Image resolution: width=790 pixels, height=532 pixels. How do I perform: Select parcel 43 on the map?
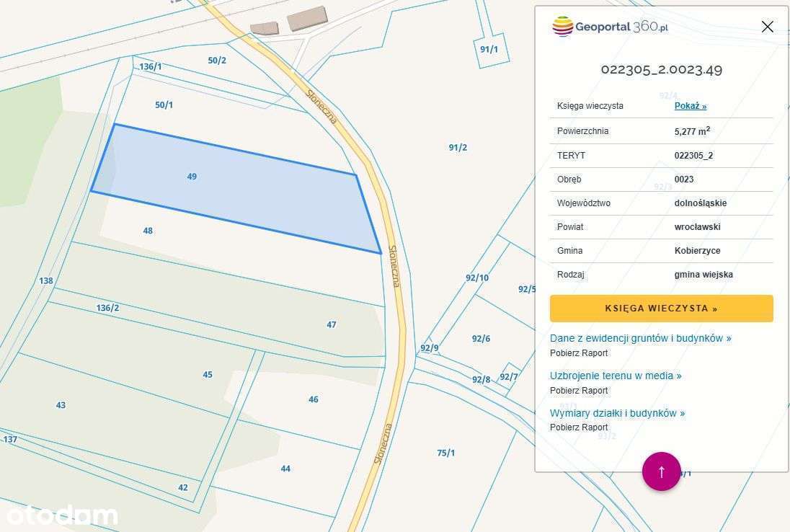[x=61, y=405]
